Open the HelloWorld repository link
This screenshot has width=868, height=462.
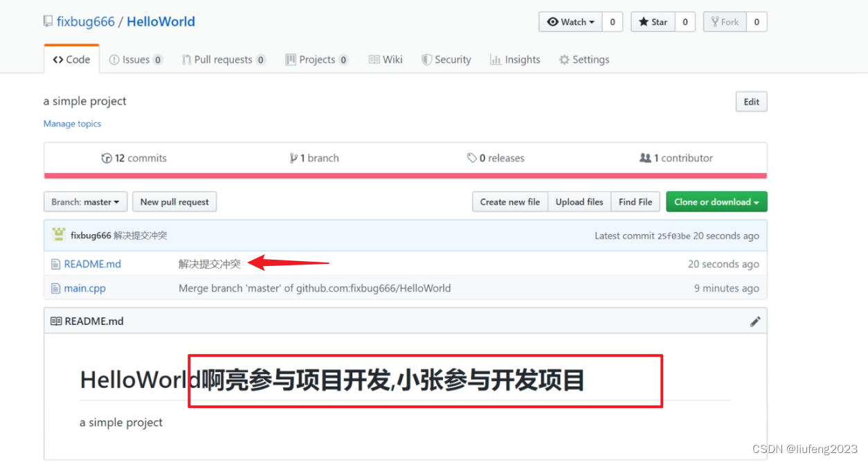click(x=161, y=21)
